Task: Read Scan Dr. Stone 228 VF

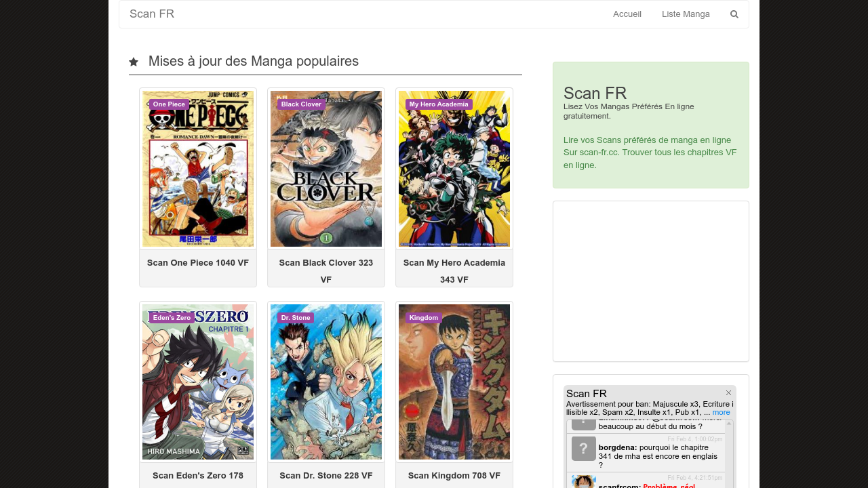Action: pos(326,476)
